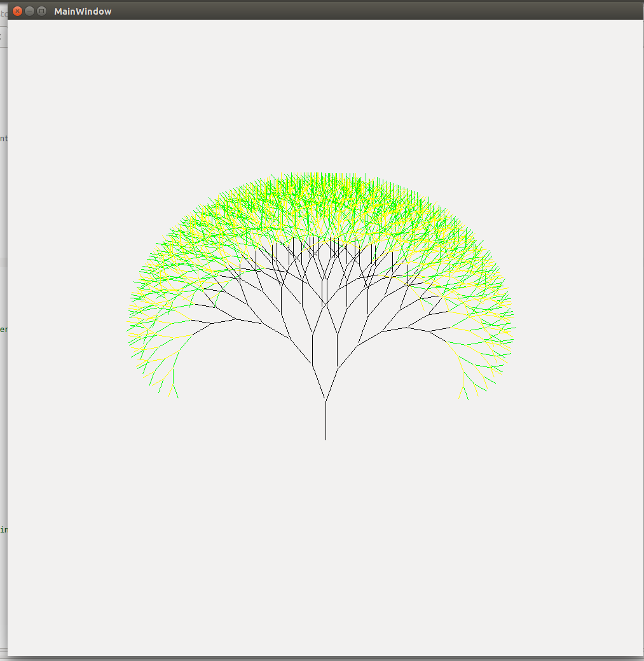Viewport: 644px width, 661px height.
Task: Click the tip of the lower-left curled branch
Action: tap(177, 396)
